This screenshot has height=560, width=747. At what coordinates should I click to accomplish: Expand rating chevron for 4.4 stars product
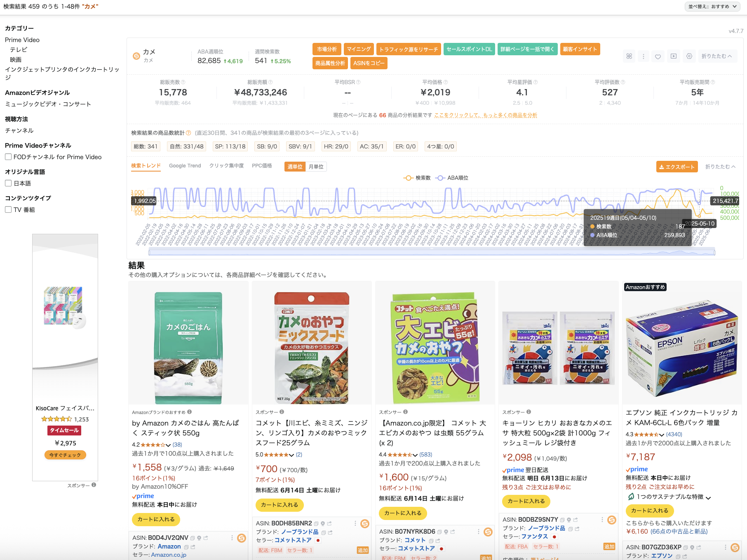[415, 455]
